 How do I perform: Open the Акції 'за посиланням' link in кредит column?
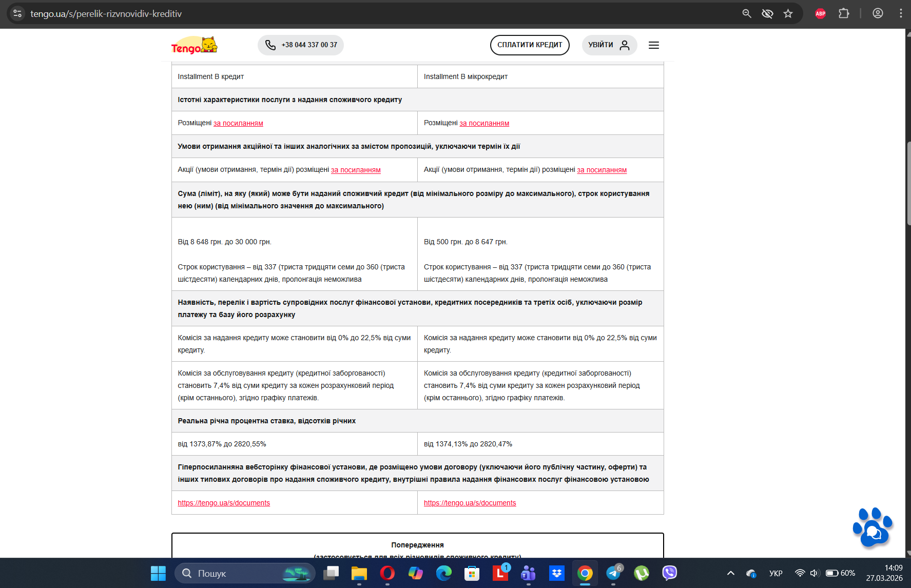click(356, 170)
